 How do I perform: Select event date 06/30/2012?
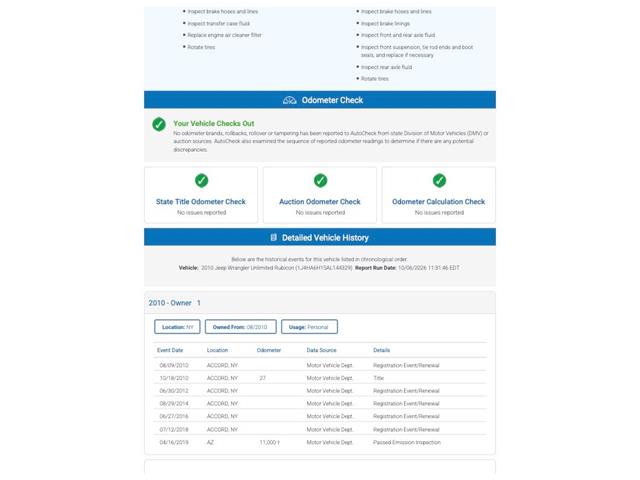(x=174, y=391)
